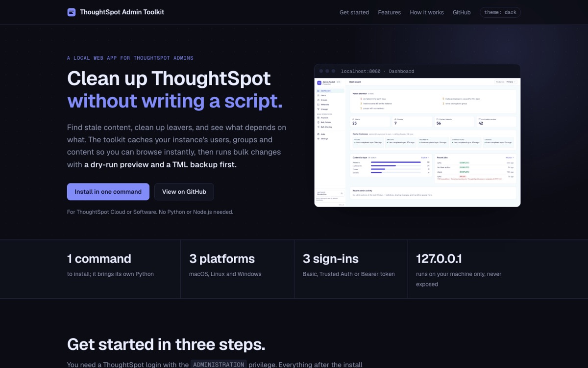Select the Users icon in preview sidebar
The height and width of the screenshot is (368, 588).
(318, 95)
